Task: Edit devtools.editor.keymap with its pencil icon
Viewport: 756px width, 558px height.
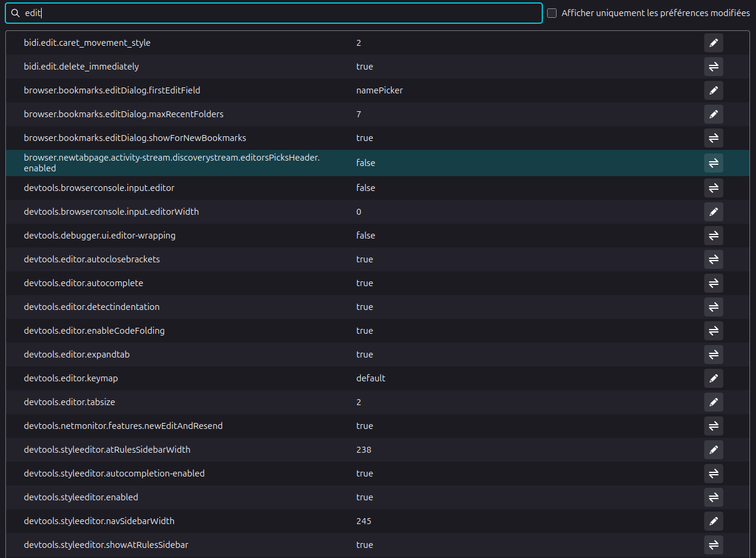Action: 713,378
